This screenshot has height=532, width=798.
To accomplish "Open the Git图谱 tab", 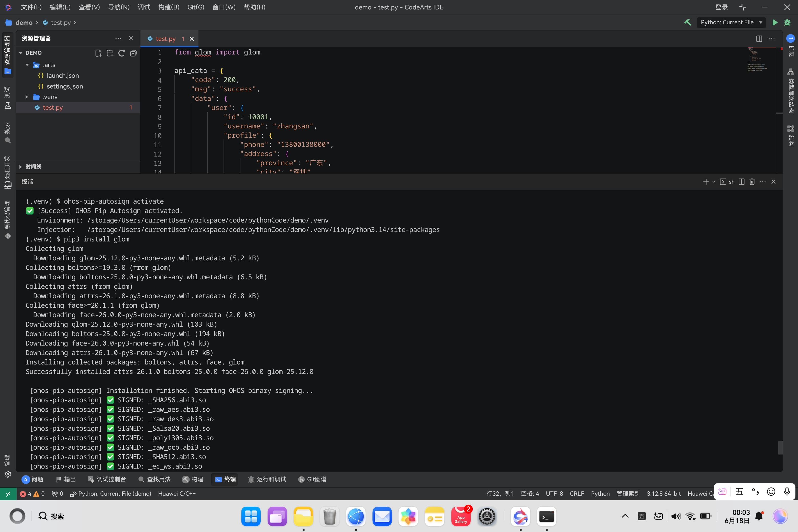I will (x=313, y=479).
